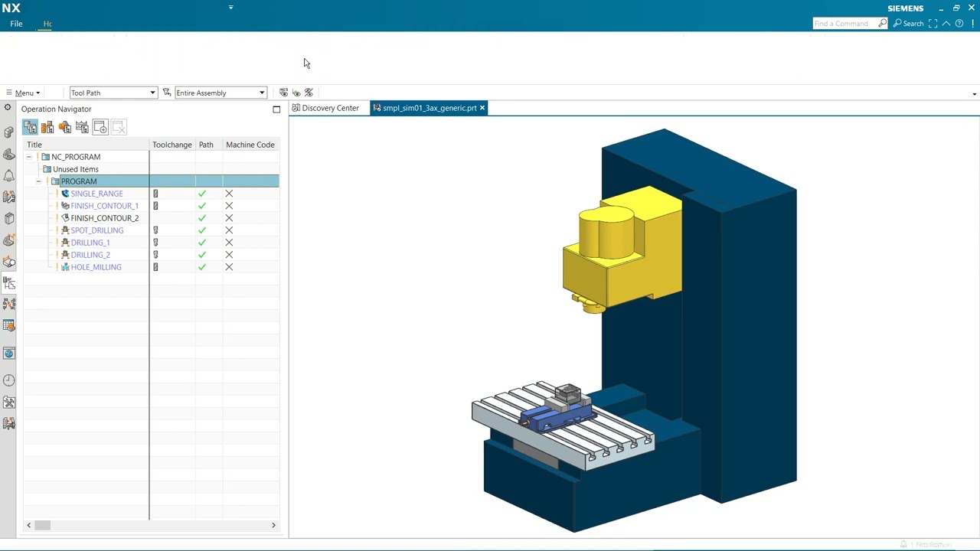The width and height of the screenshot is (980, 551).
Task: Open Operation Navigator tab in resource bar
Action: coord(9,282)
